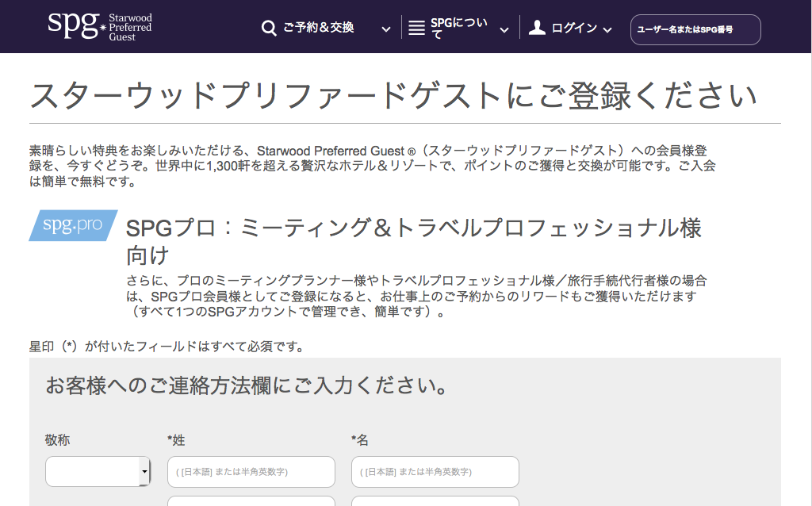Click the spg.pro blue badge

pos(73,225)
